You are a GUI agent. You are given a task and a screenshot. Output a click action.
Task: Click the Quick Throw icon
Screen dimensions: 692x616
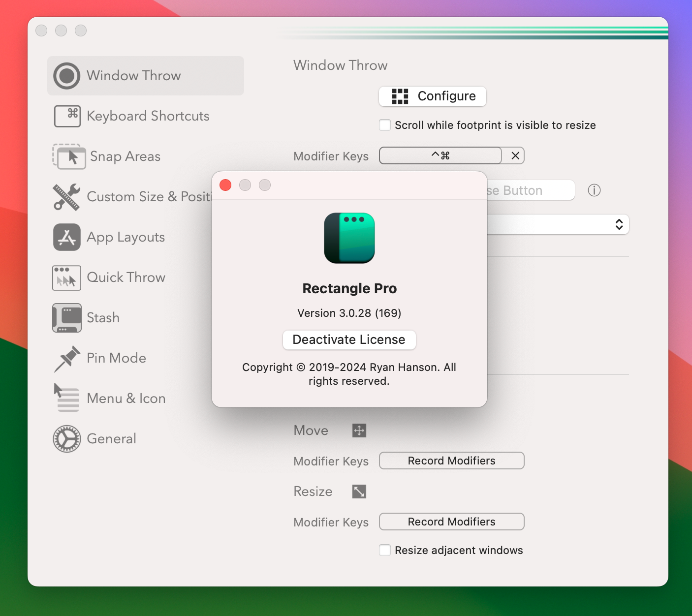tap(66, 277)
